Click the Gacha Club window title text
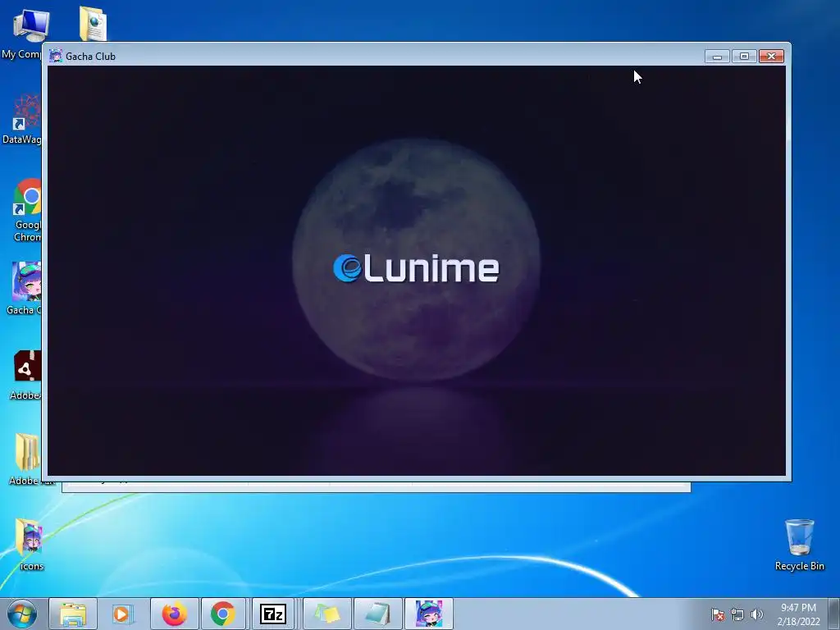This screenshot has width=840, height=630. click(90, 57)
